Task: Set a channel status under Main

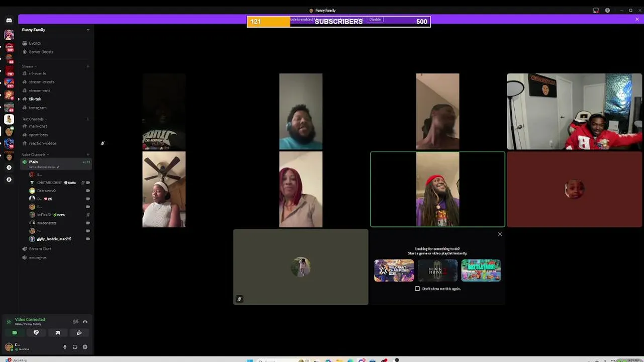Action: [44, 167]
